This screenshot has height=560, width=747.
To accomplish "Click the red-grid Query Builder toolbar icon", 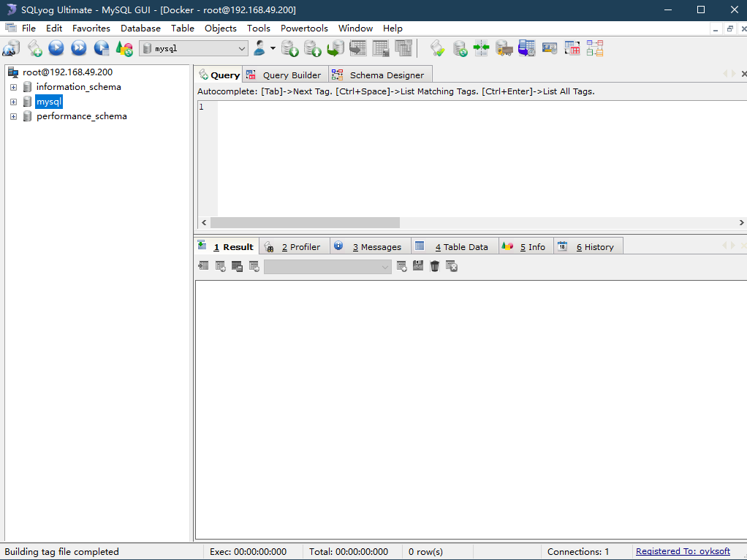I will (x=572, y=48).
